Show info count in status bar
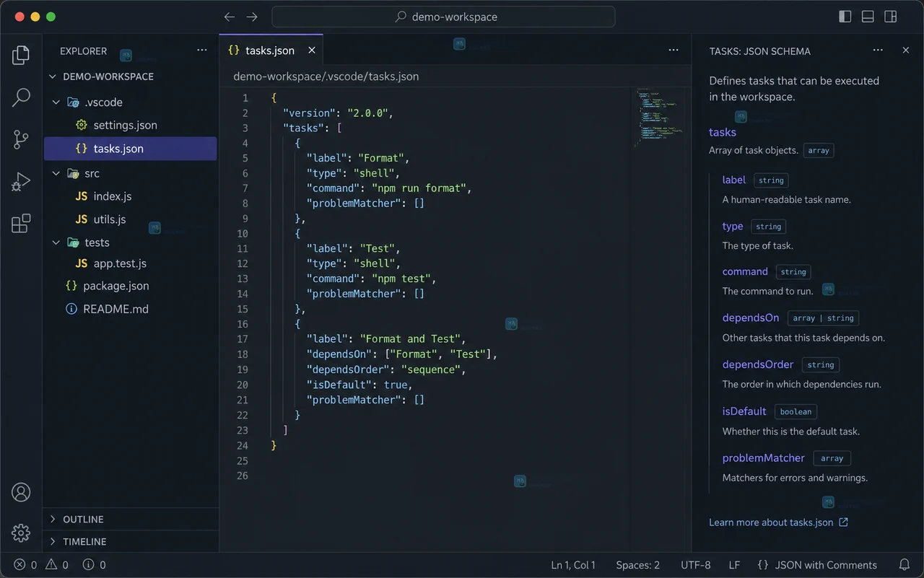The width and height of the screenshot is (924, 578). point(95,565)
